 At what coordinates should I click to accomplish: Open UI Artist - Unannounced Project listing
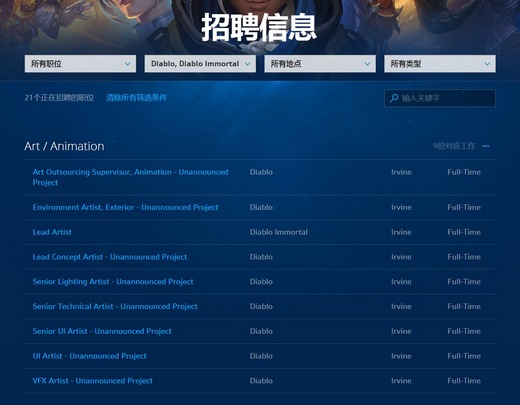pyautogui.click(x=89, y=356)
